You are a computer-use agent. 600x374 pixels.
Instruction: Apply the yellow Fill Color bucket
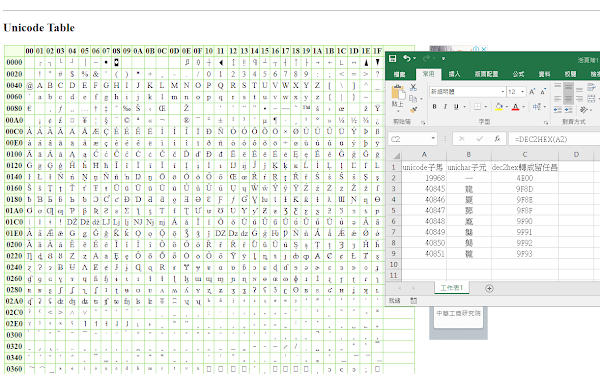[499, 107]
